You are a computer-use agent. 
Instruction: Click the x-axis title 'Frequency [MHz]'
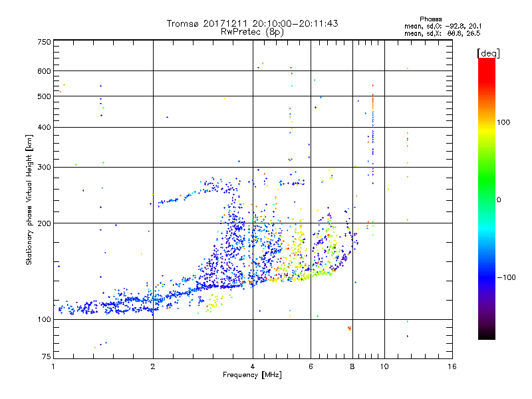[x=252, y=375]
